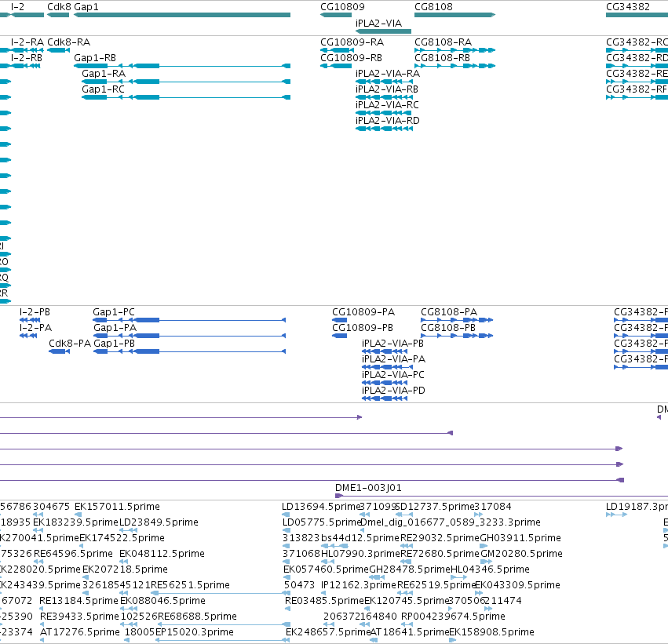Select the Cdk8-PA protein label
Screen dimensions: 668x644
pyautogui.click(x=70, y=344)
